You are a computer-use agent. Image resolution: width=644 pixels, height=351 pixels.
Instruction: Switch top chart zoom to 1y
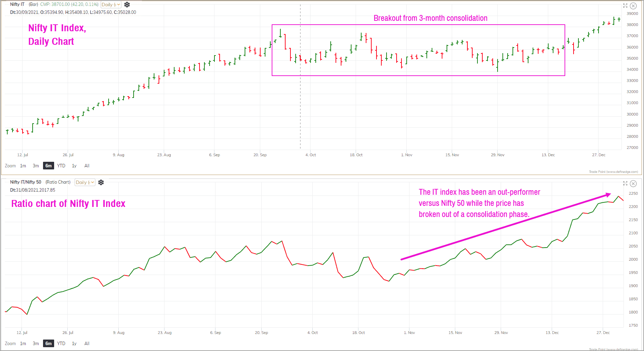(74, 166)
